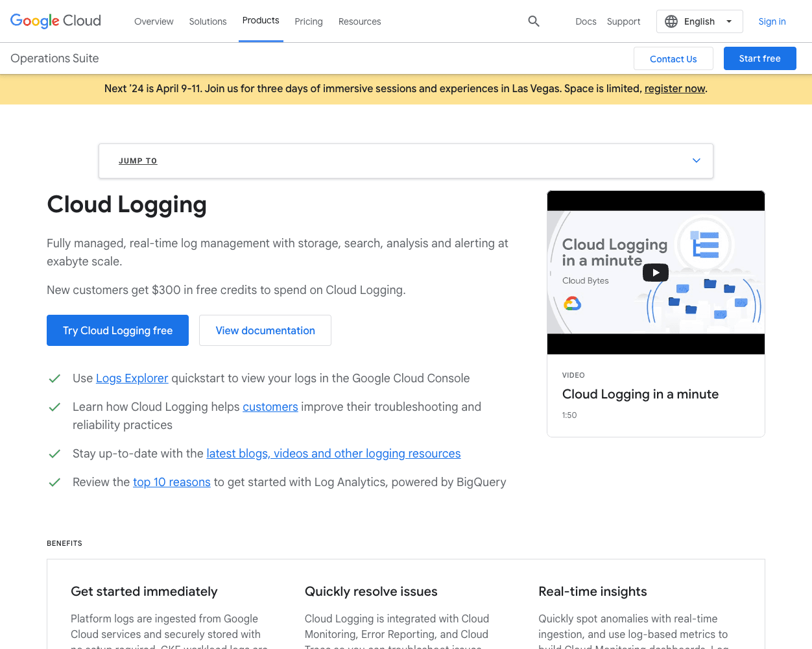Screen dimensions: 812x649
Task: Click the Quickly resolve issues heading
Action: (x=371, y=591)
